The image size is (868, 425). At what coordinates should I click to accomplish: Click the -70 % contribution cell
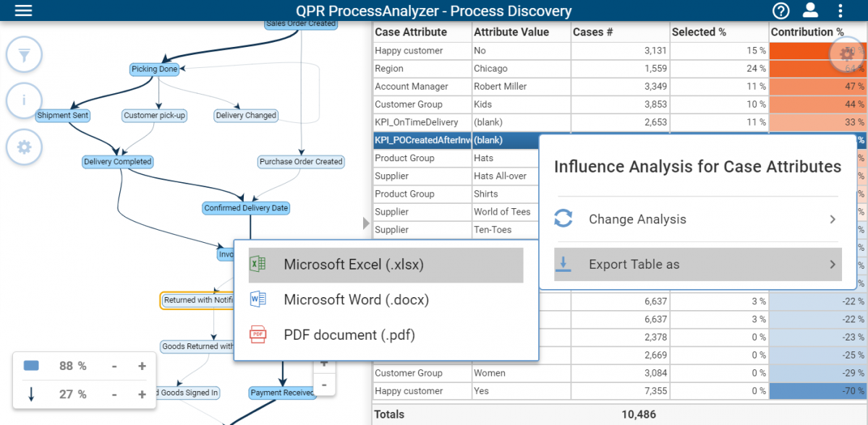[x=817, y=391]
